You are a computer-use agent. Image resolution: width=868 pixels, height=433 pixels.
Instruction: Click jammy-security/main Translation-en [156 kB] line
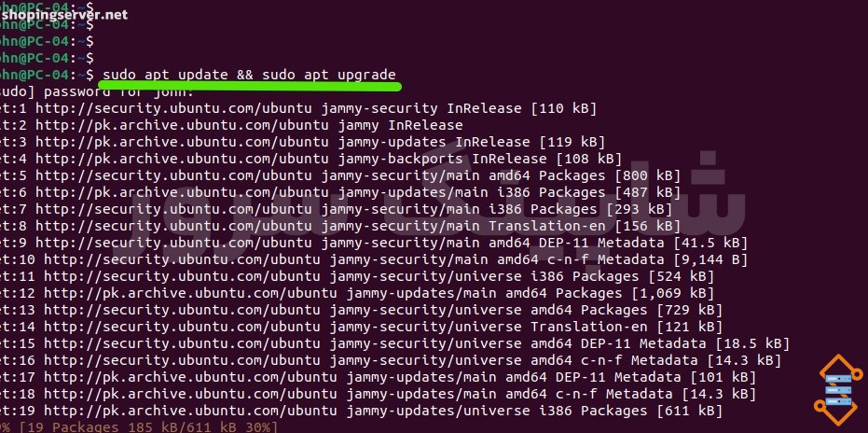340,226
